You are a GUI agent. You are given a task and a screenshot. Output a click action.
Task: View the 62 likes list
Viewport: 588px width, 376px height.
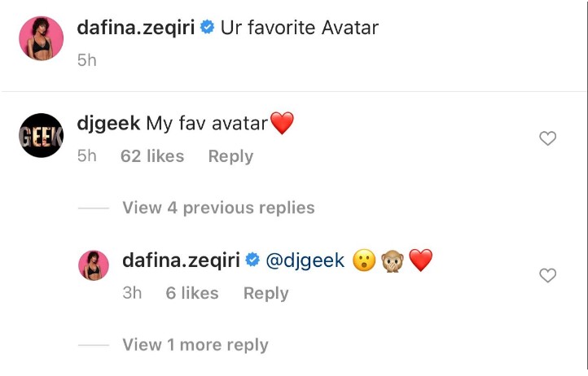point(152,156)
